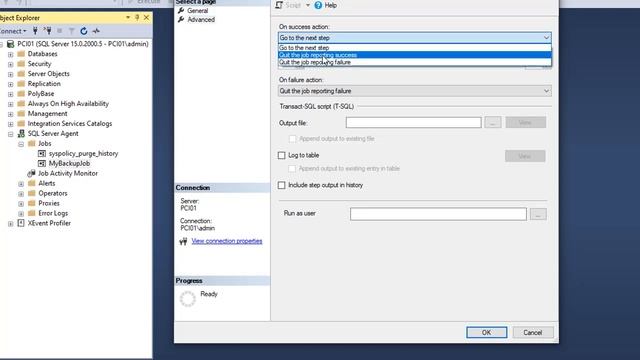Choose 'Quit the job reporting success' option
This screenshot has width=640, height=360.
pyautogui.click(x=415, y=55)
